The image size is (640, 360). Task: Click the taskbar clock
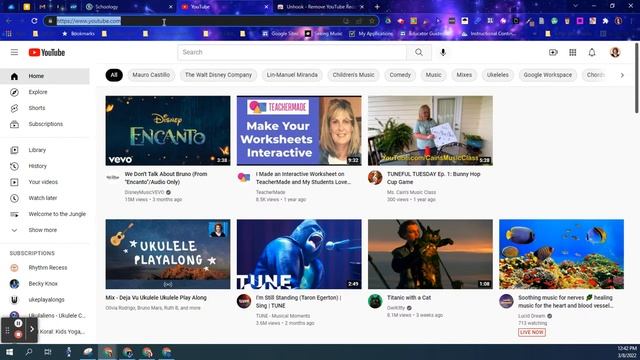click(627, 352)
